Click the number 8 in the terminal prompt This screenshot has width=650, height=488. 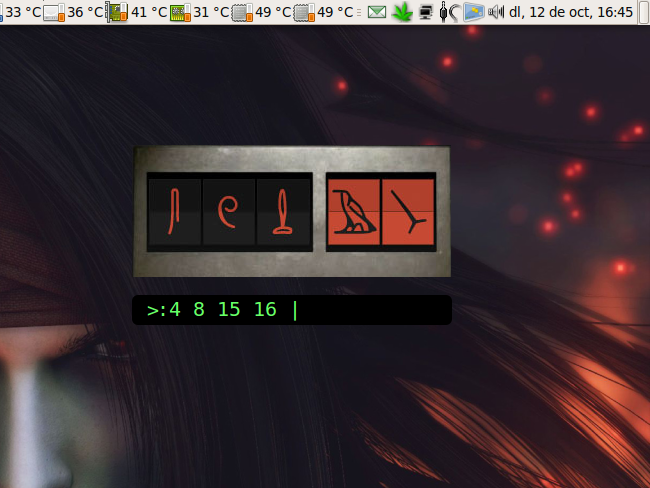click(199, 310)
